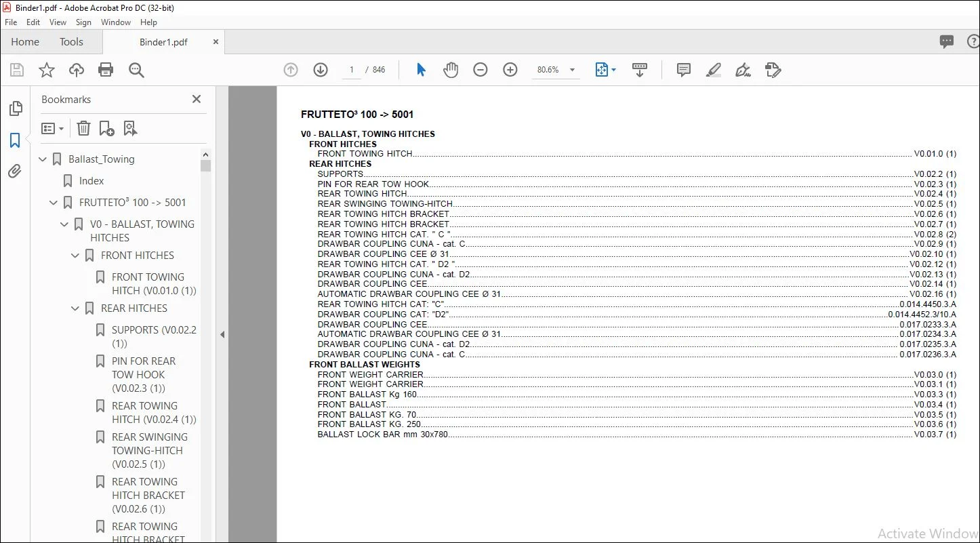Open the PIN FOR REAR TOW HOOK bookmark
The width and height of the screenshot is (980, 543).
[144, 375]
